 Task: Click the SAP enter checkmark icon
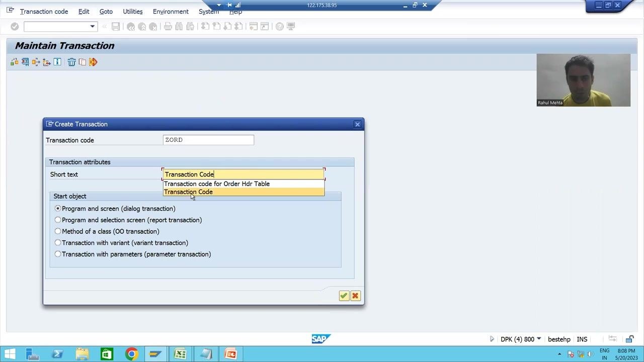(x=15, y=26)
